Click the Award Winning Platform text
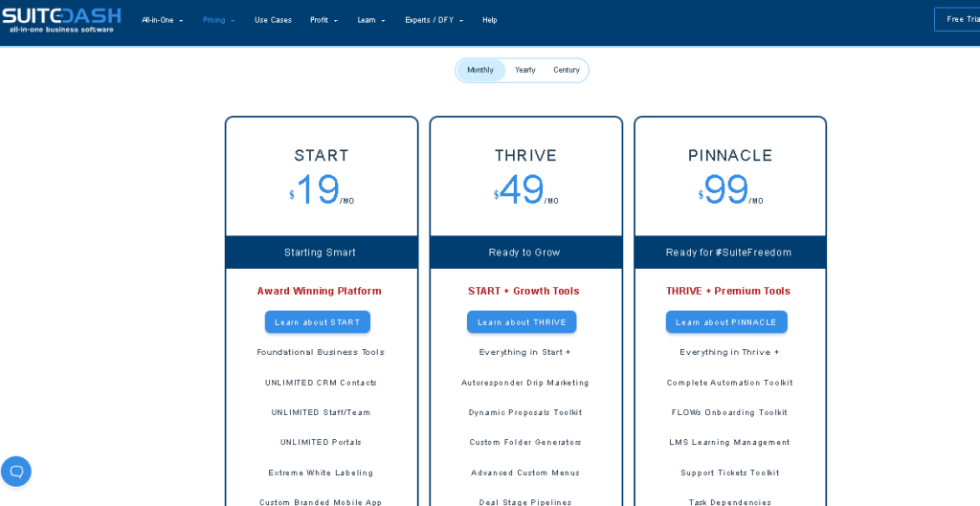 [x=319, y=291]
